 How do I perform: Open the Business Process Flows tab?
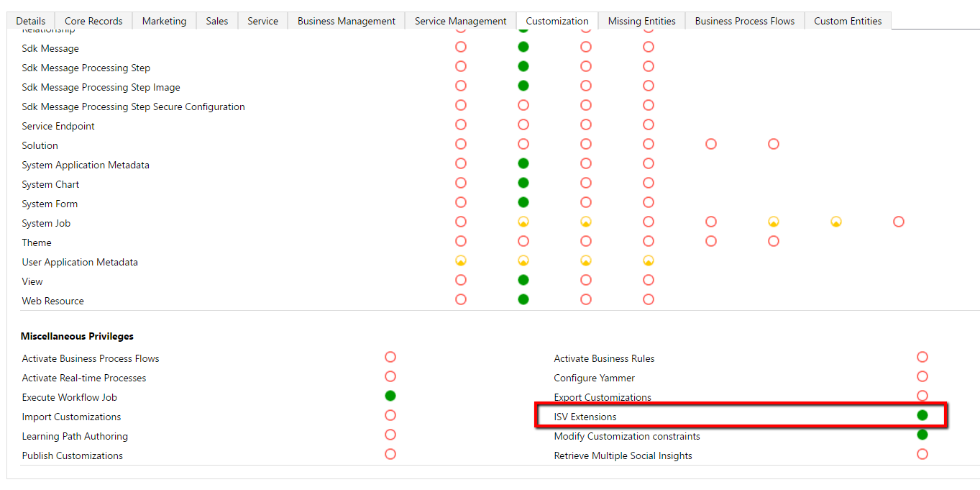744,21
